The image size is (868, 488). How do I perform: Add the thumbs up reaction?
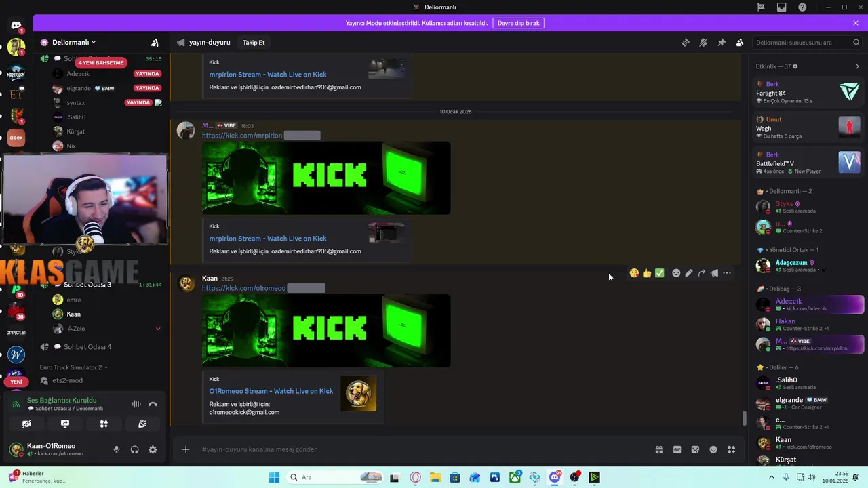pyautogui.click(x=647, y=273)
